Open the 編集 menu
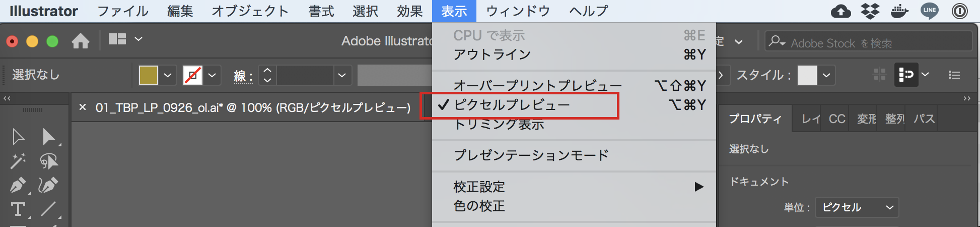 180,11
